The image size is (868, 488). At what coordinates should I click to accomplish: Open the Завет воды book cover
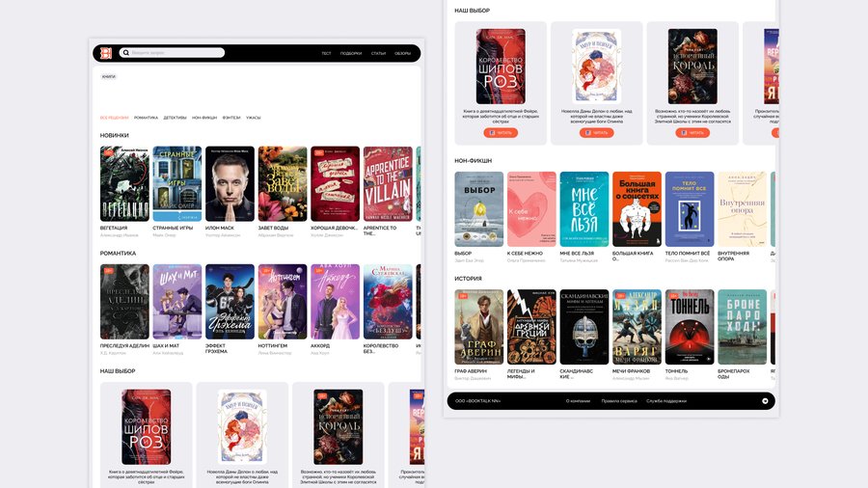(283, 183)
